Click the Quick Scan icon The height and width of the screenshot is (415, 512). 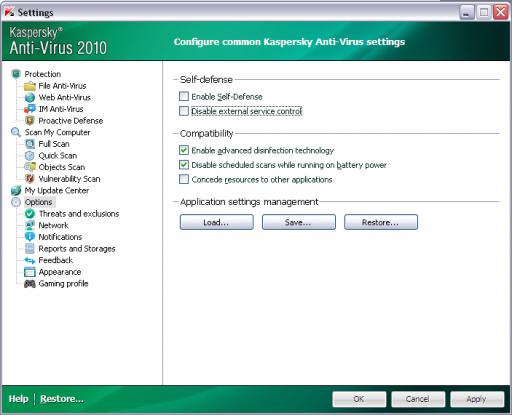click(30, 156)
